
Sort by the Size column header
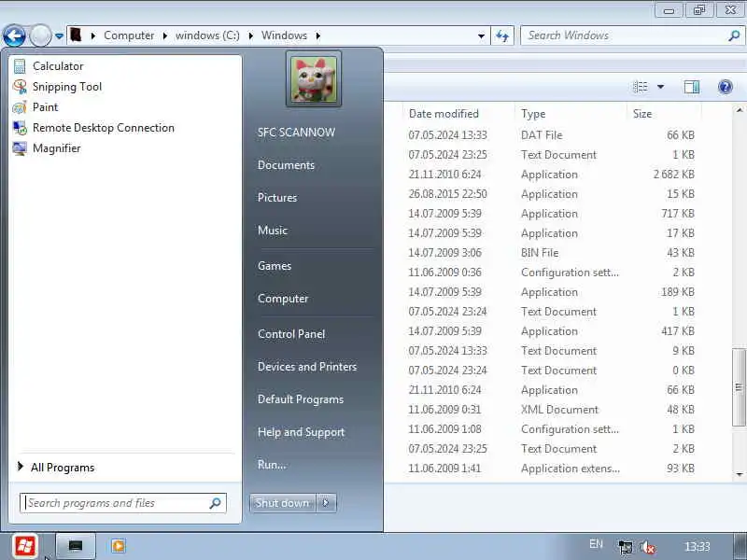pos(641,114)
